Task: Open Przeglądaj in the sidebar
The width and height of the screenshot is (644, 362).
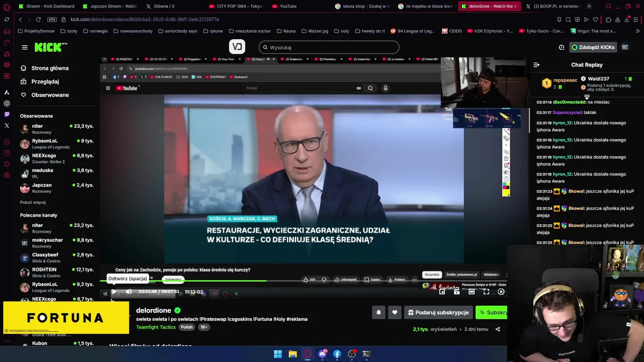Action: [44, 81]
